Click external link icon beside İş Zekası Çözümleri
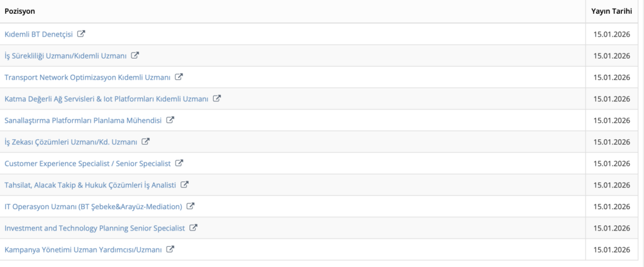Screen dimensions: 644x267 click(x=146, y=142)
